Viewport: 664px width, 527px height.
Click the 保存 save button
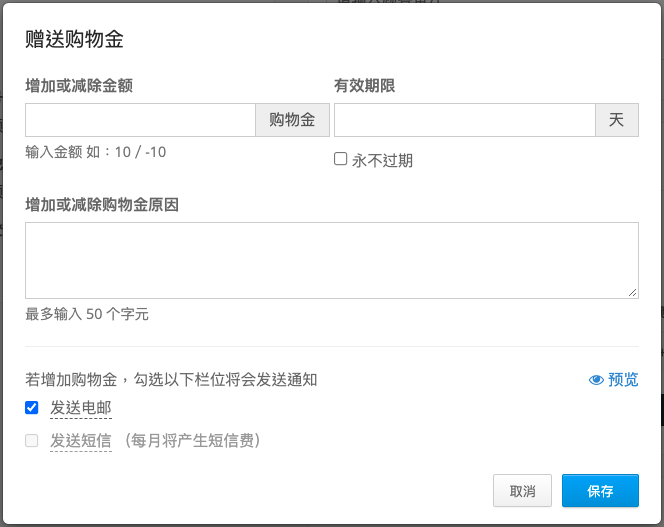(600, 491)
